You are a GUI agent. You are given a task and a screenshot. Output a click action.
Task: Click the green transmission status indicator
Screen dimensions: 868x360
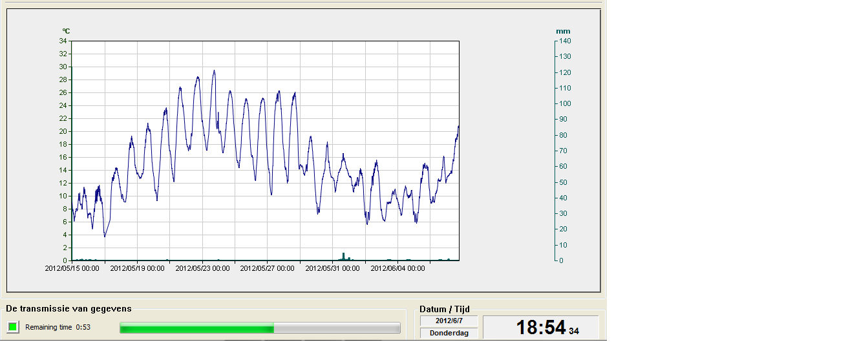coord(13,327)
